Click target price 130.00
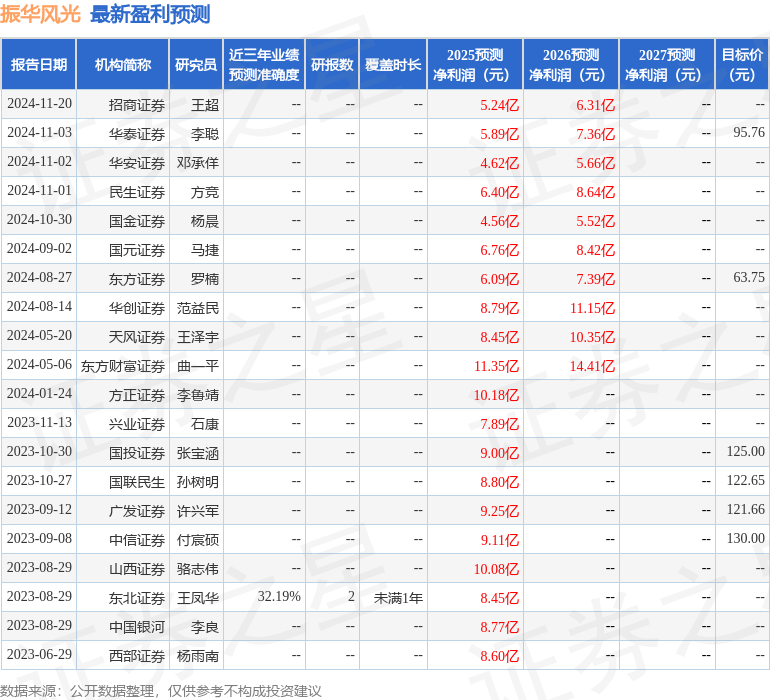The width and height of the screenshot is (770, 700). [745, 538]
